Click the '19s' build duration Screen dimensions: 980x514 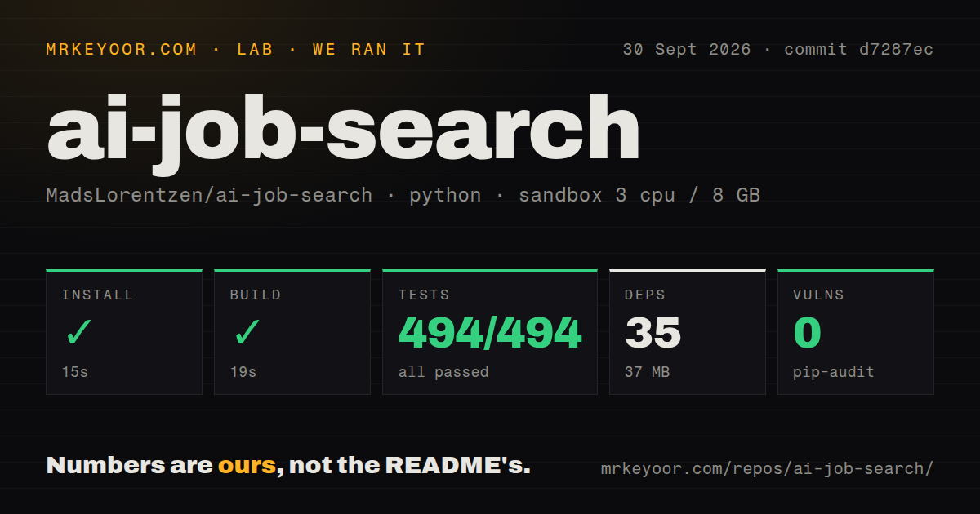point(243,372)
